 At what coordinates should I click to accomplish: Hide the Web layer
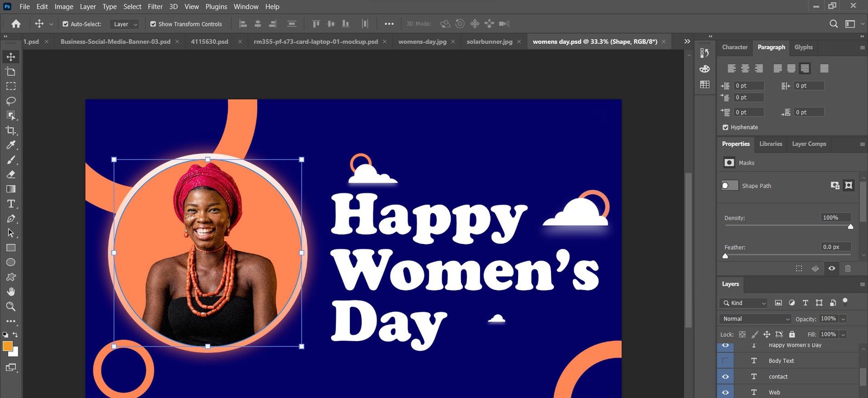(x=725, y=392)
